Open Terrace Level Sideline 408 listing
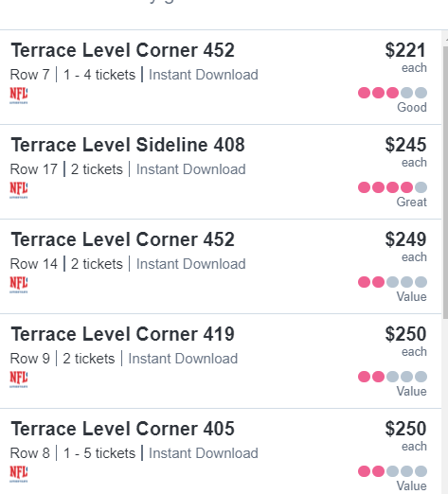The width and height of the screenshot is (448, 494). pyautogui.click(x=221, y=172)
